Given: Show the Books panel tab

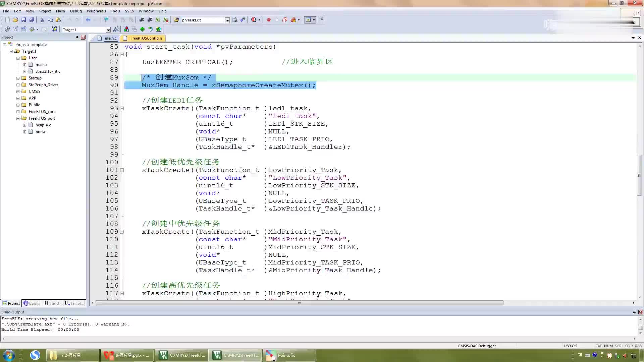Looking at the screenshot, I should (32, 303).
